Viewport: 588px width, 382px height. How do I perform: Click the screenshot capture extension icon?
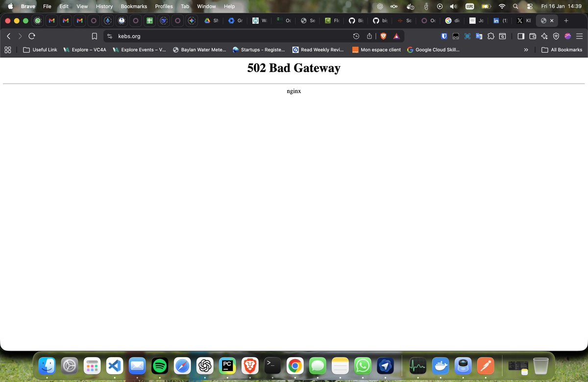pyautogui.click(x=467, y=36)
